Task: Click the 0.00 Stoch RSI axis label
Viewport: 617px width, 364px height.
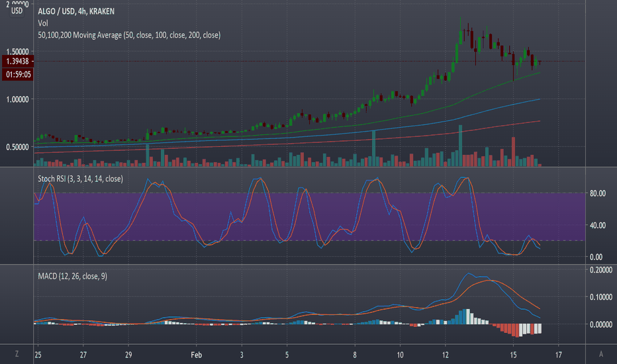Action: click(x=596, y=257)
